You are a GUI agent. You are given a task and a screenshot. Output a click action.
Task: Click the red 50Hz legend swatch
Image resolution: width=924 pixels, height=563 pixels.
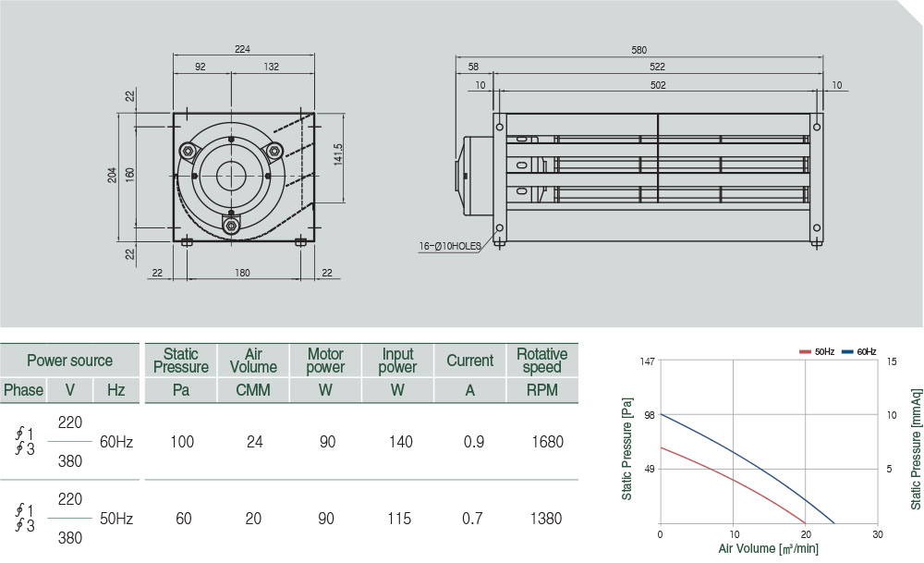805,352
